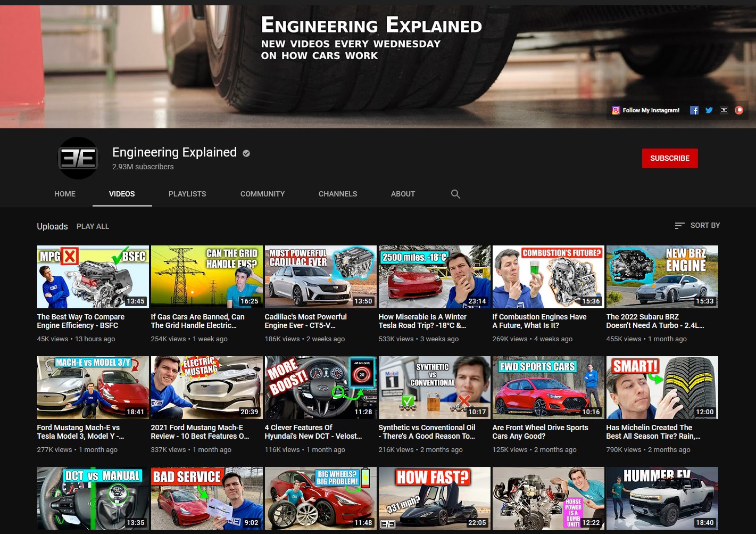Open the FWD Sports Cars thumbnail

coord(549,388)
